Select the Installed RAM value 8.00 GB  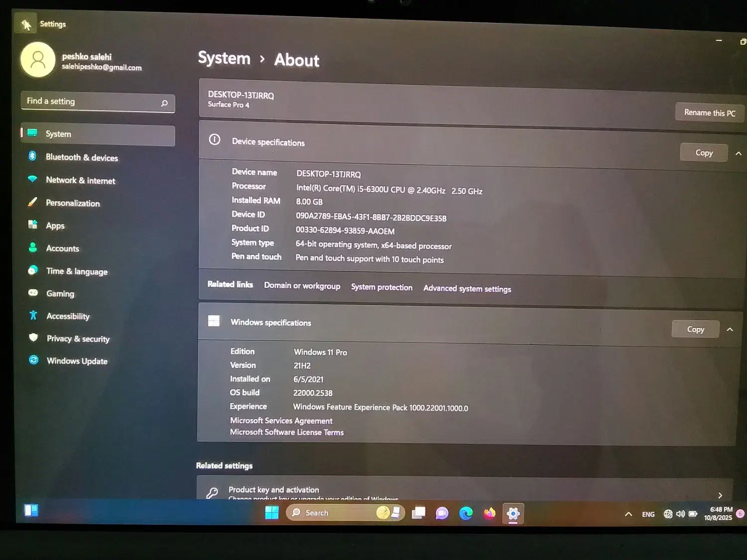click(x=309, y=202)
